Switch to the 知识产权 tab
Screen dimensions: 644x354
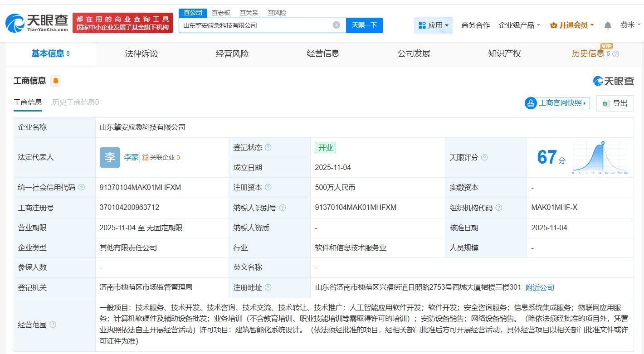504,54
